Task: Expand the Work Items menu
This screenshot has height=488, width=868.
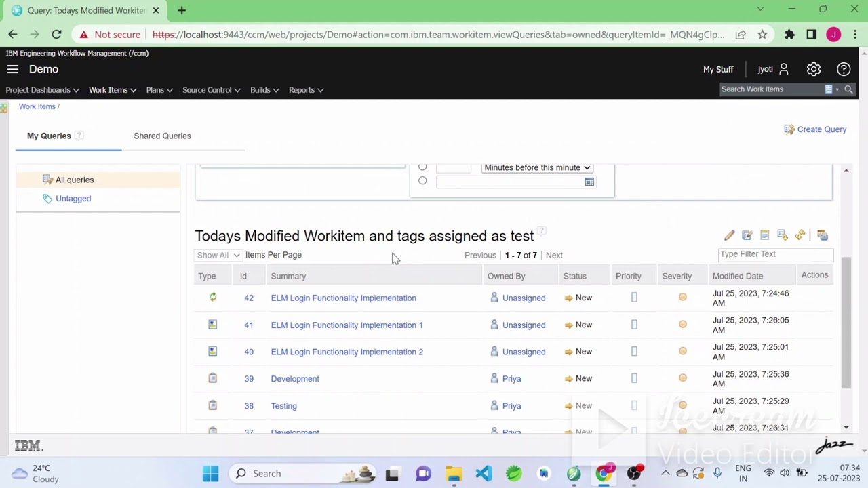Action: pyautogui.click(x=113, y=90)
